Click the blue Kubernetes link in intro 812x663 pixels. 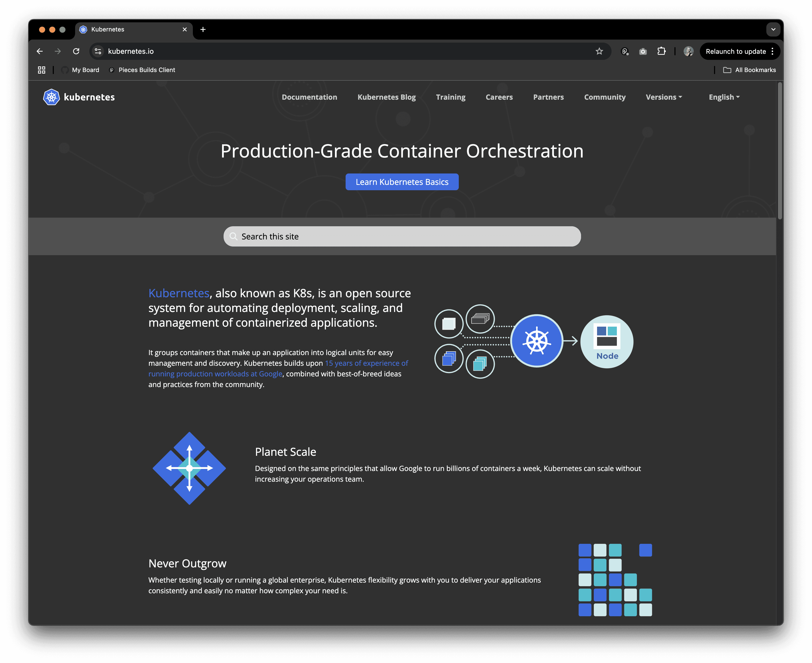click(179, 293)
